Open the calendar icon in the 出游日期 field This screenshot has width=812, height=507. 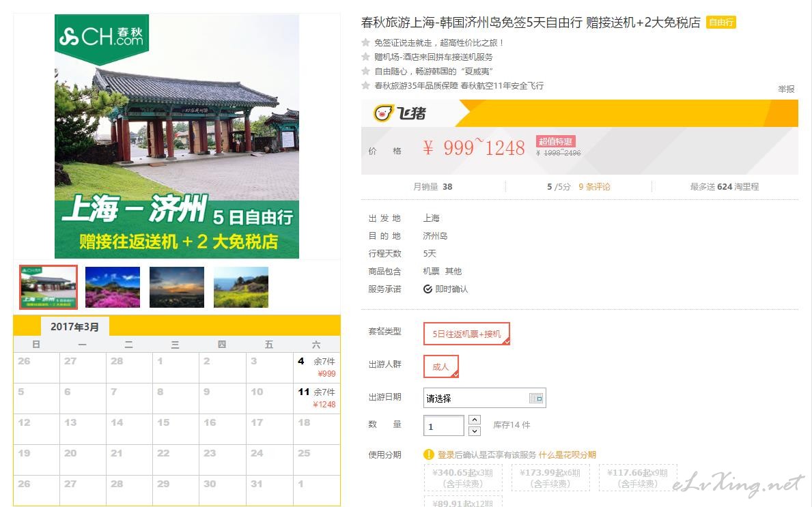tap(536, 398)
